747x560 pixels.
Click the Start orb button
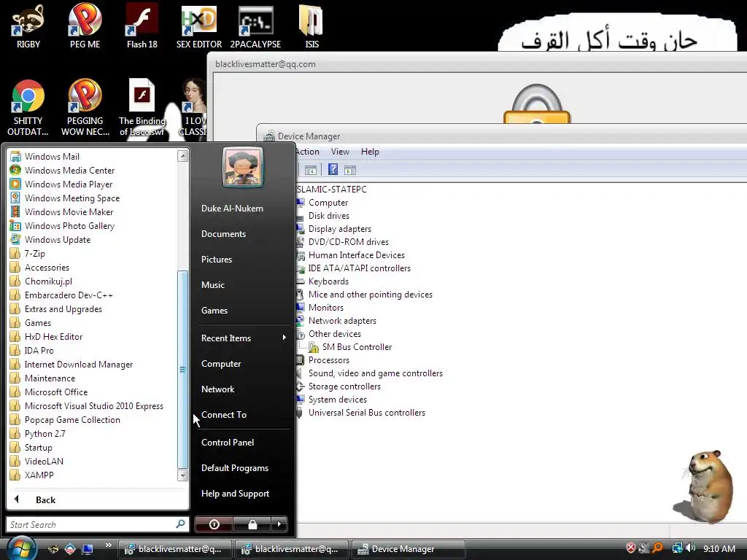(21, 548)
